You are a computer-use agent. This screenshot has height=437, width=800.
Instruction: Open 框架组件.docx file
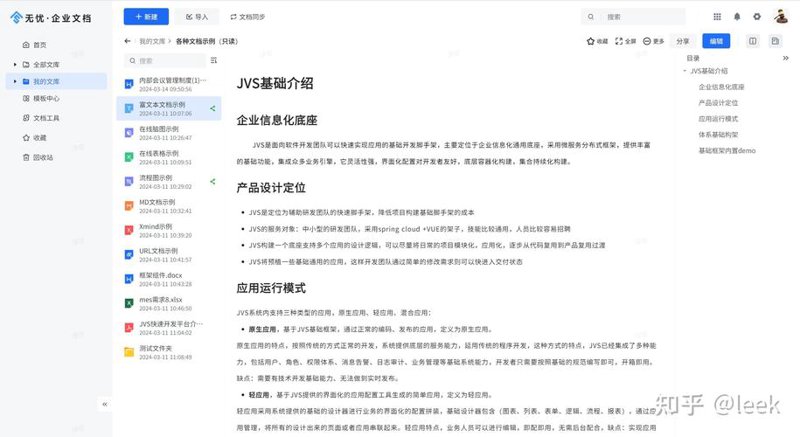coord(169,279)
